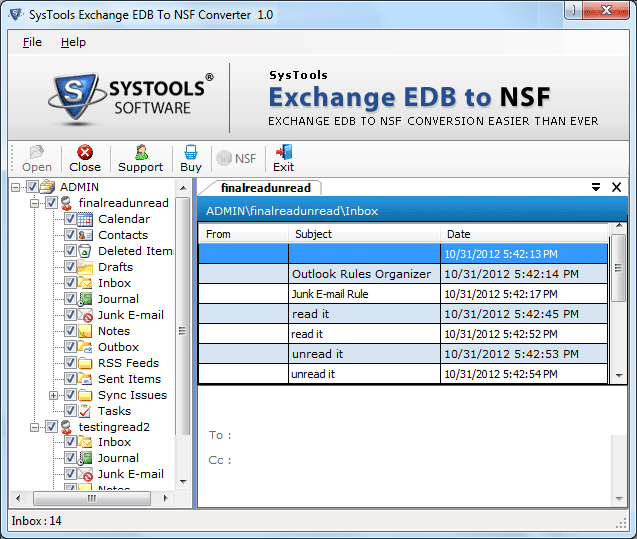
Task: Toggle the testingread2 mailbox checkbox
Action: 51,427
